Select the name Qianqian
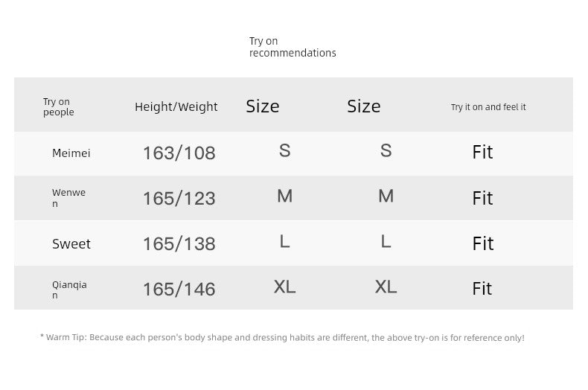This screenshot has width=588, height=390. pyautogui.click(x=69, y=290)
